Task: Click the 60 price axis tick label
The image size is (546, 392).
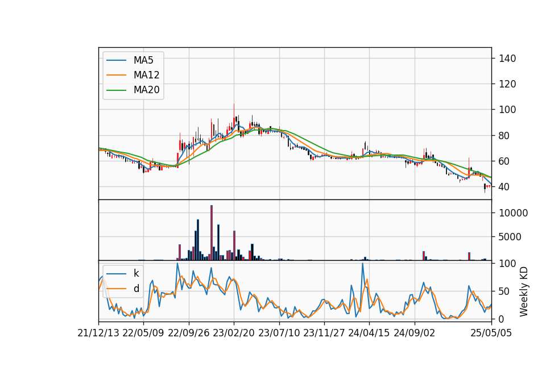Action: click(504, 161)
